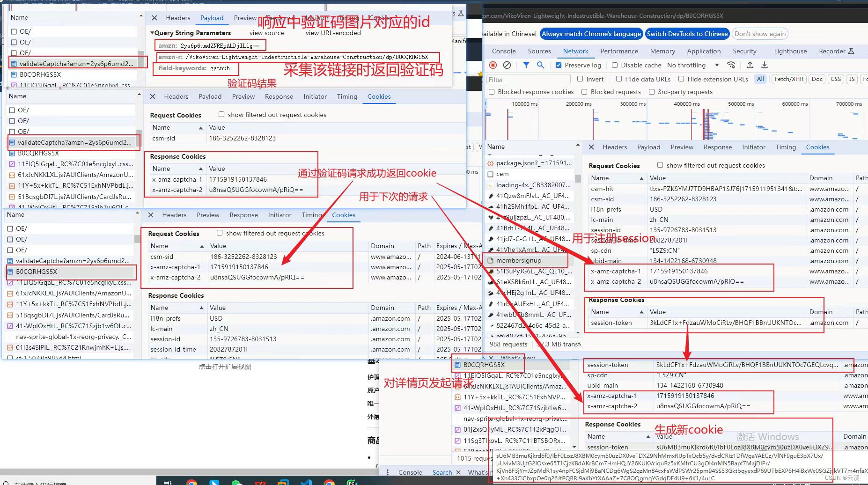868x485 pixels.
Task: Click the document icon beside membersignup
Action: [x=491, y=260]
